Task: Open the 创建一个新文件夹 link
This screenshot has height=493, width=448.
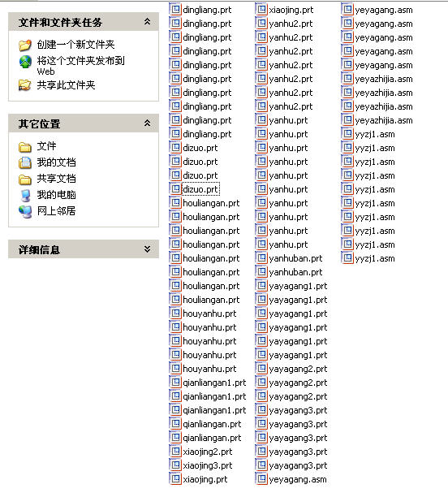Action: point(75,45)
